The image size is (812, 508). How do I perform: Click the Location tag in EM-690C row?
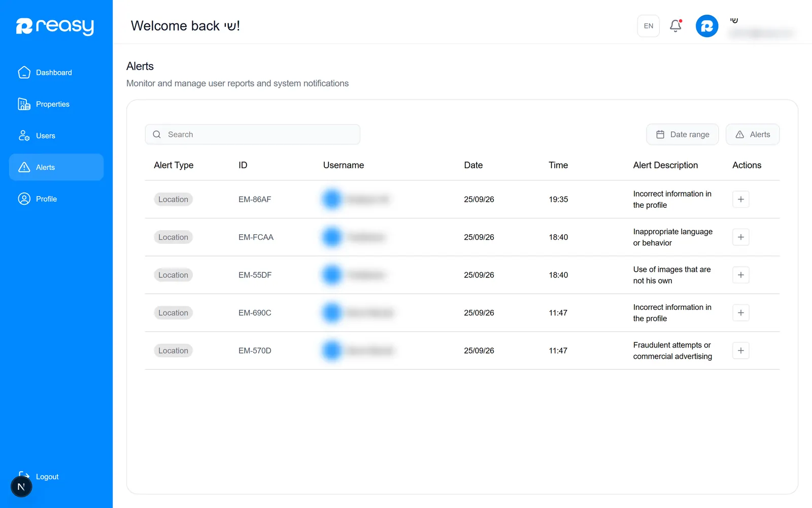(x=173, y=313)
